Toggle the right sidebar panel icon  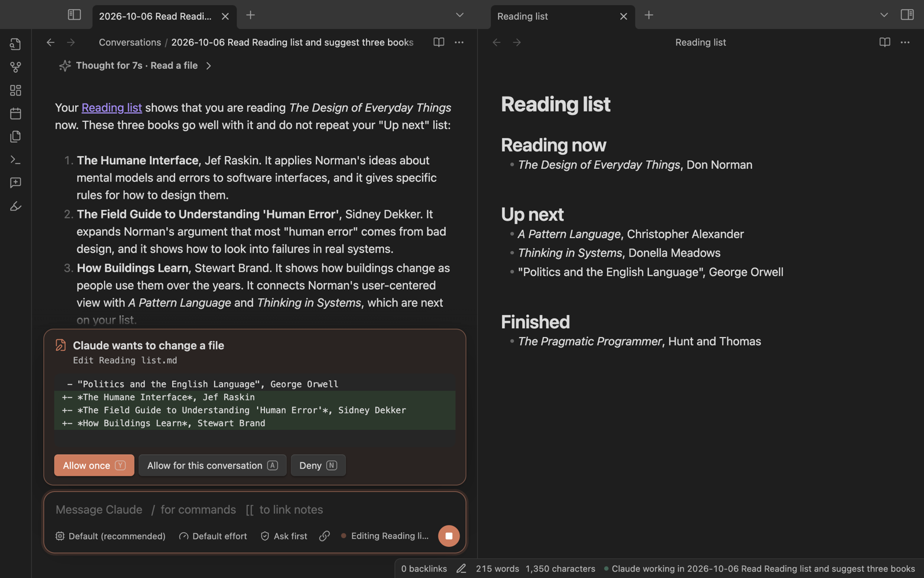[x=907, y=15]
